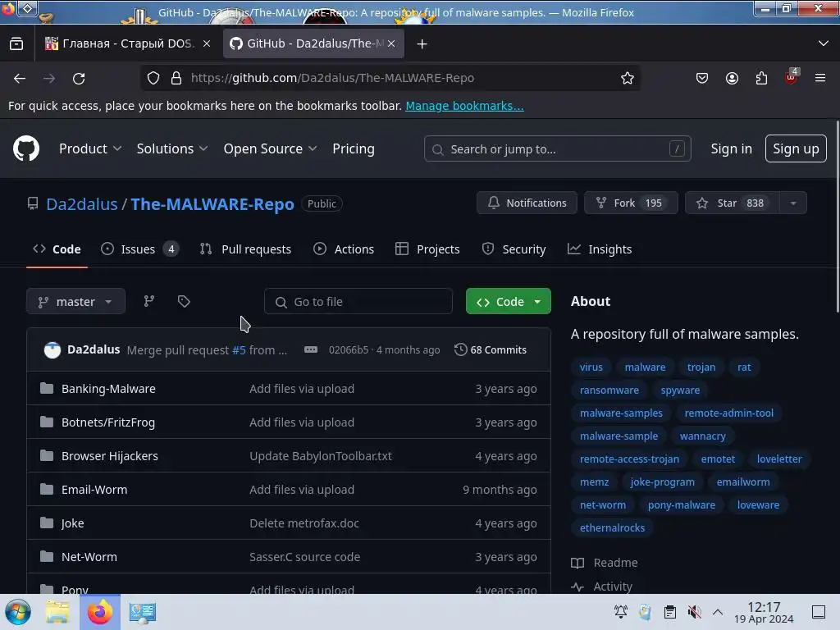Screen dimensions: 840x630
Task: Click the GitHub Octocat home logo
Action: [x=25, y=148]
